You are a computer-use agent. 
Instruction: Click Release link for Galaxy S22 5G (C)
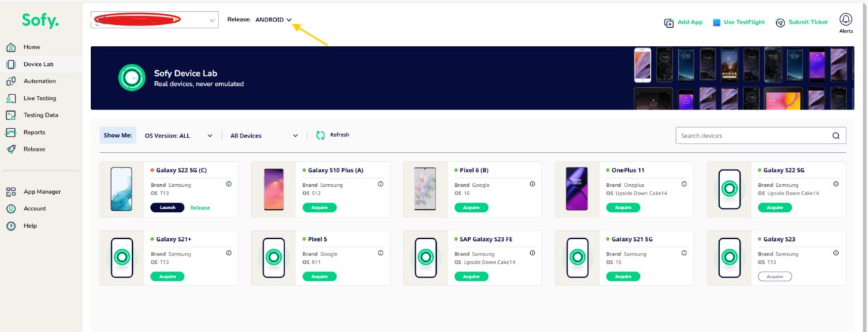(200, 208)
